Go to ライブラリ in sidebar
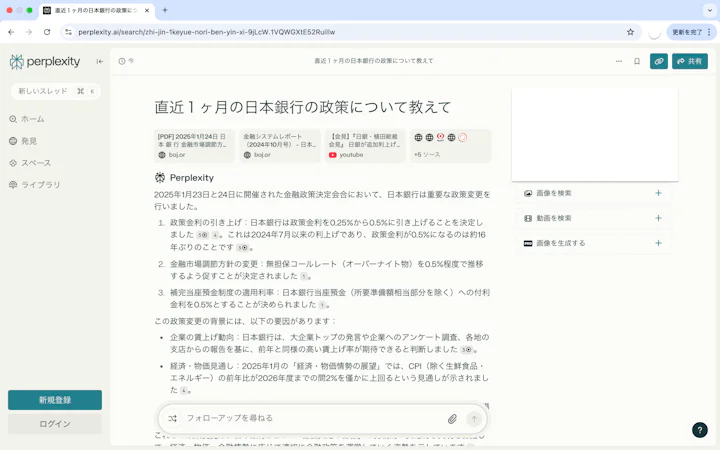This screenshot has width=720, height=450. pyautogui.click(x=35, y=185)
